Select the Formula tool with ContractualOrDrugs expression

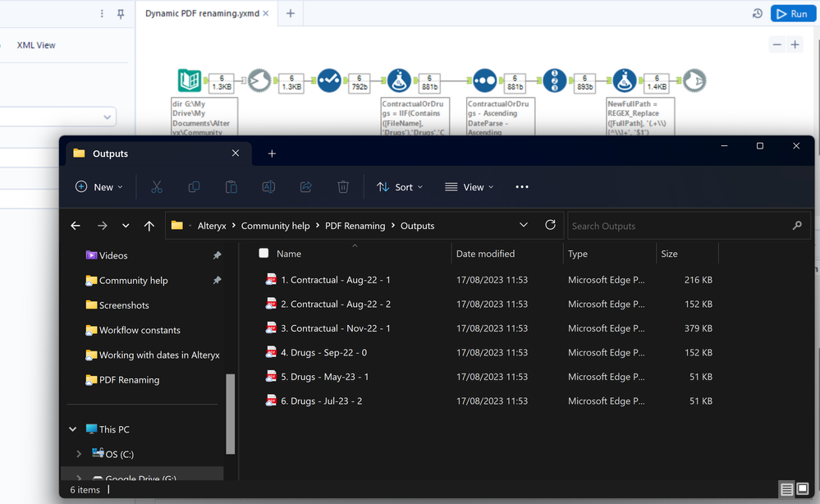click(399, 80)
